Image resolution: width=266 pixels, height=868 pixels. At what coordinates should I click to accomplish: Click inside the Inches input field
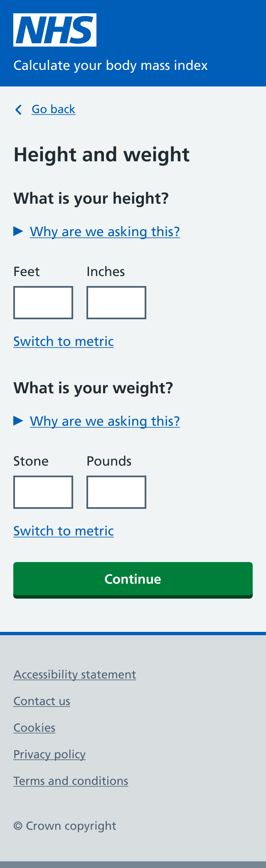click(116, 302)
